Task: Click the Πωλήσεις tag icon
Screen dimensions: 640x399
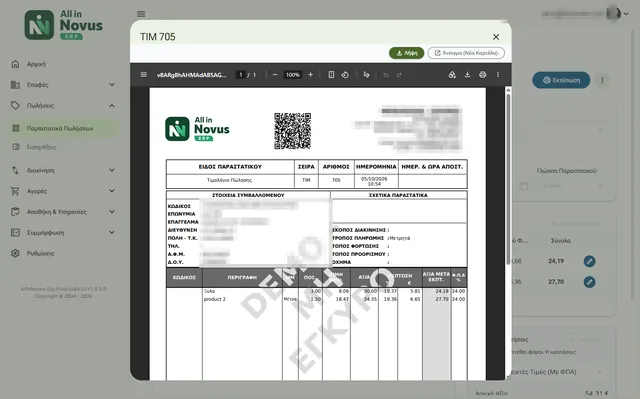Action: [15, 106]
